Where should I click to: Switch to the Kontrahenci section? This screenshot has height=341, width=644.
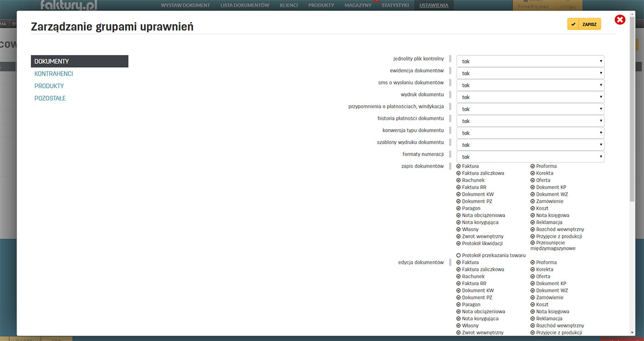[54, 74]
